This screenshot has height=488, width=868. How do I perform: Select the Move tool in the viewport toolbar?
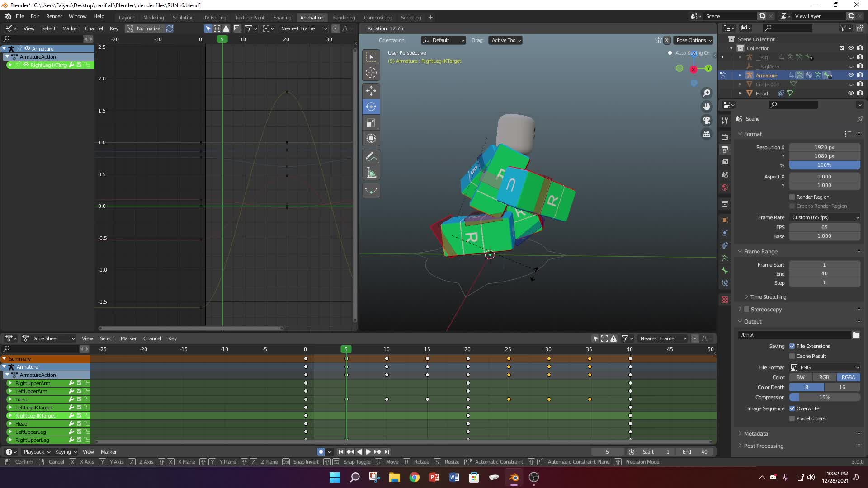click(x=371, y=90)
